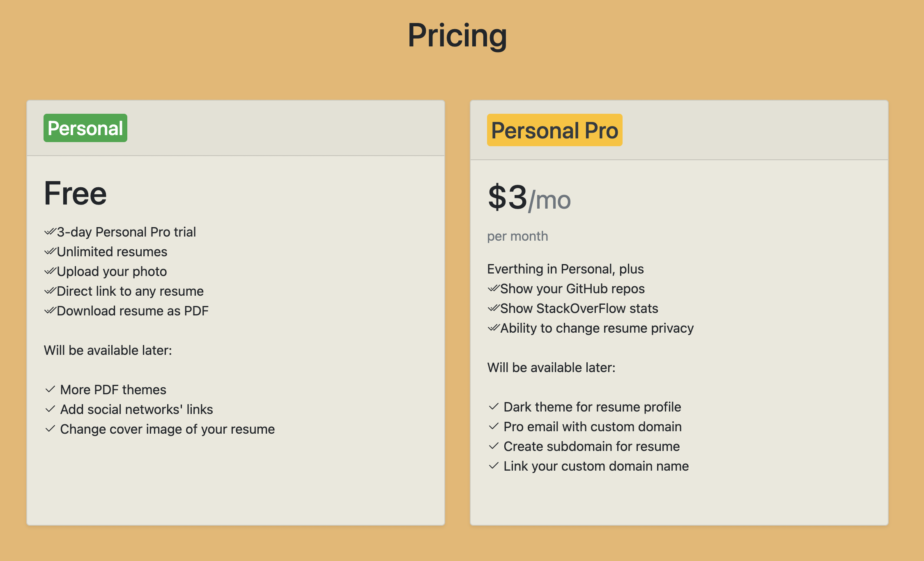Select the green Personal plan badge

click(x=85, y=128)
